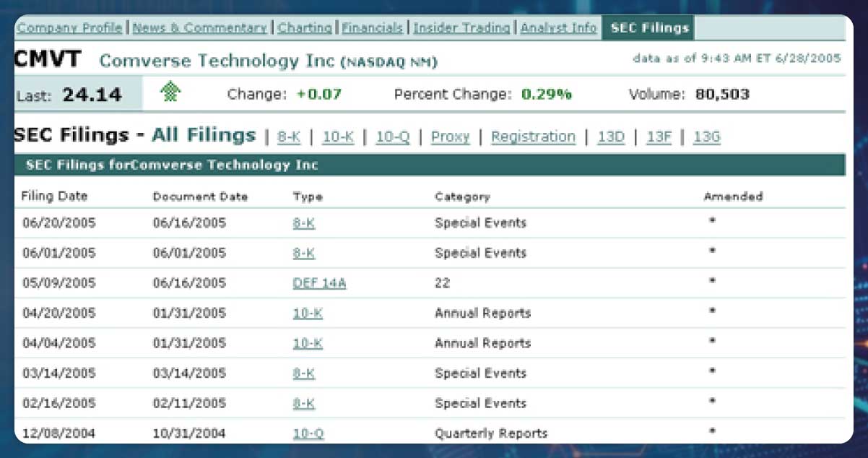
Task: Click the percent change 0.29%
Action: point(547,94)
